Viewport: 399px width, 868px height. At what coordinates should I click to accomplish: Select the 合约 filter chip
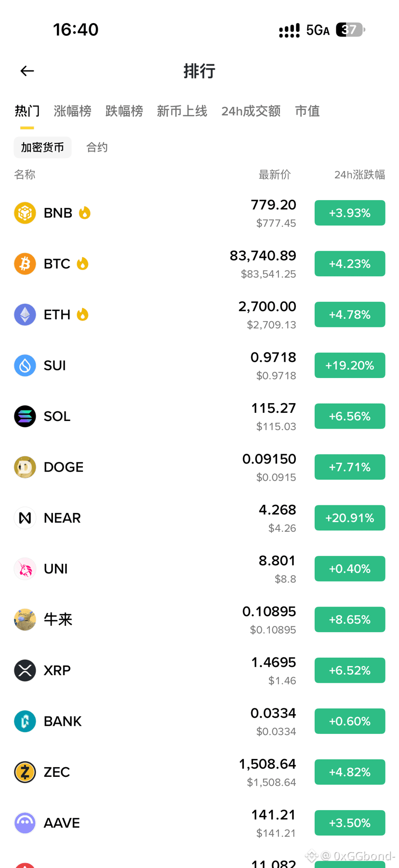point(97,148)
